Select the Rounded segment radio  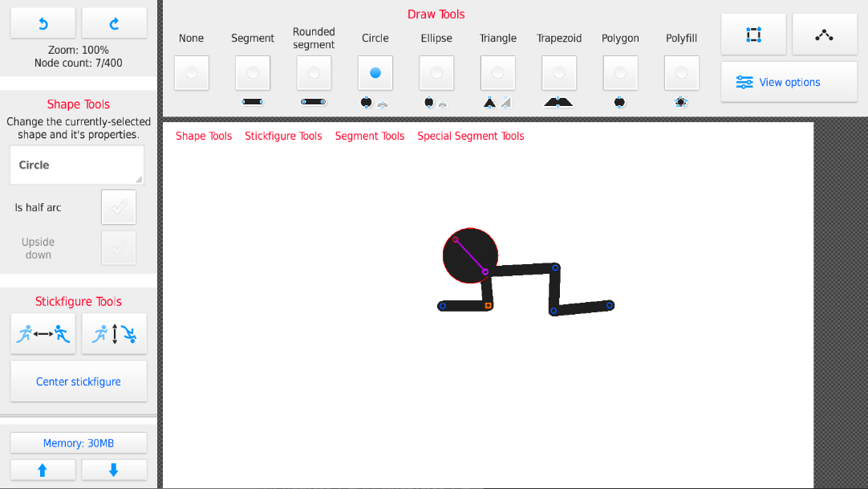coord(314,72)
